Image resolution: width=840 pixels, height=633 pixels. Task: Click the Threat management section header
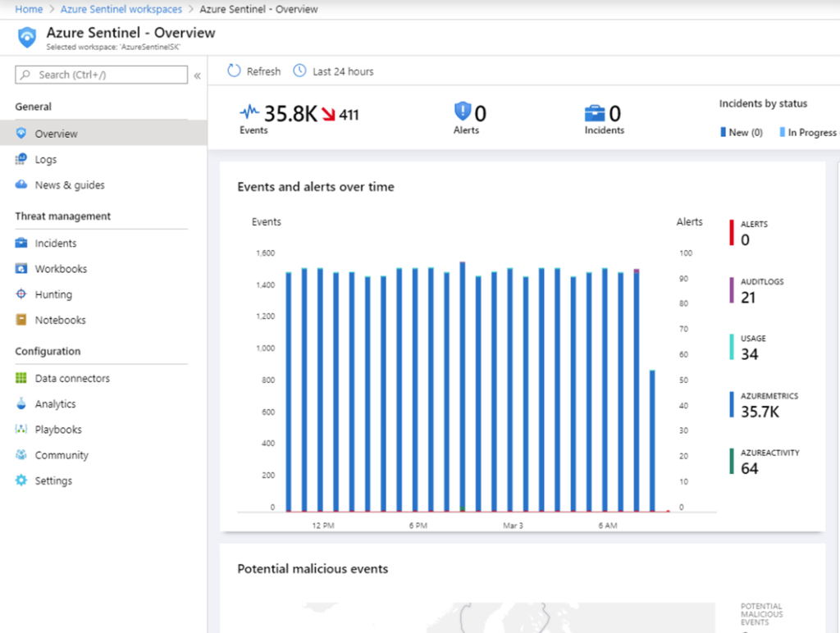[x=62, y=216]
